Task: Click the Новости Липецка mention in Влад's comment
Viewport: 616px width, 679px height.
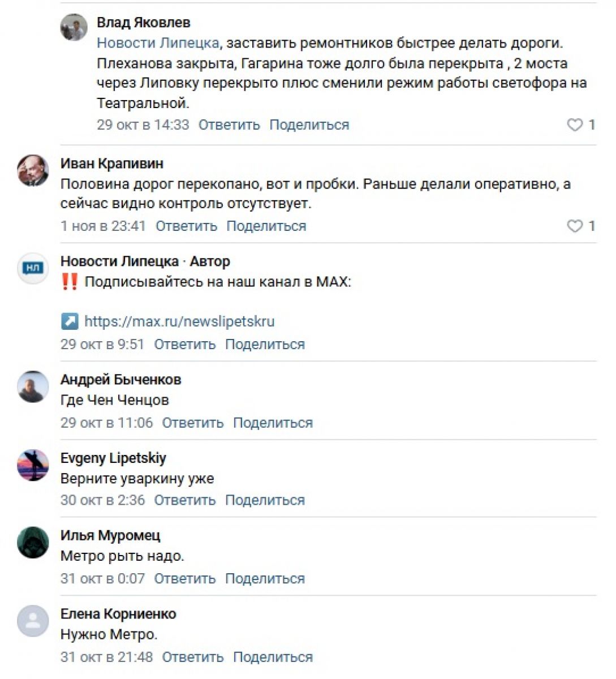Action: 158,43
